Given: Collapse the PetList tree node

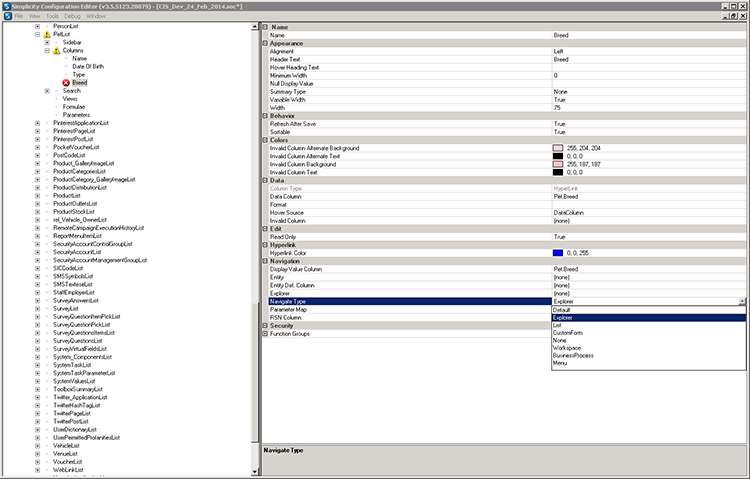Looking at the screenshot, I should [37, 34].
